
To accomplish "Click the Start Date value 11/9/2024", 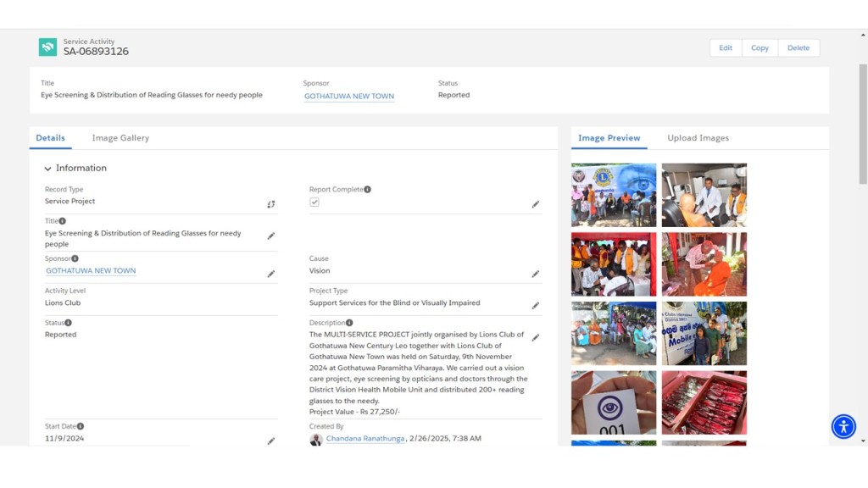I will [x=64, y=438].
